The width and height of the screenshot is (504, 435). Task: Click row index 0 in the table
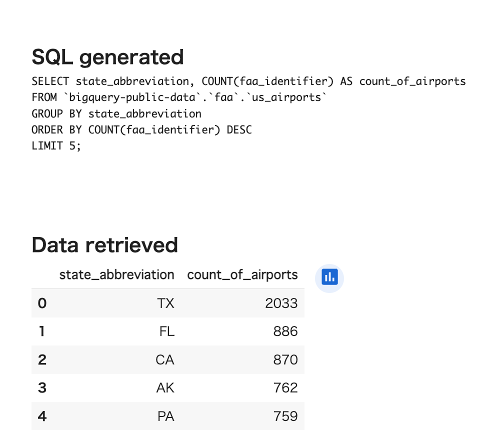tap(42, 303)
